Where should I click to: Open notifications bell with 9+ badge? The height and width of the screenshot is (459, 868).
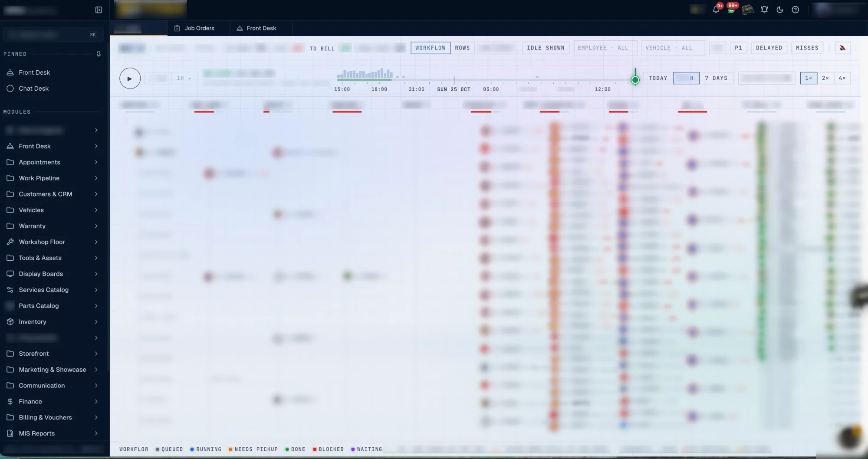tap(716, 10)
